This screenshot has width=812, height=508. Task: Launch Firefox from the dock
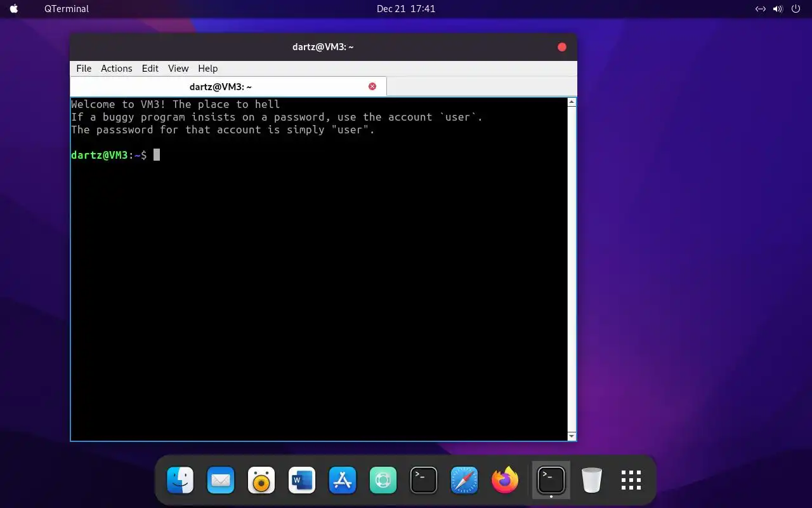point(505,480)
